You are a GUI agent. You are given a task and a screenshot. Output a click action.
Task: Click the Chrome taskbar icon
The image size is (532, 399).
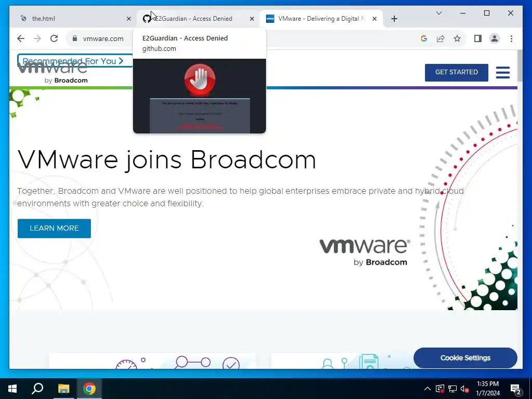[89, 389]
